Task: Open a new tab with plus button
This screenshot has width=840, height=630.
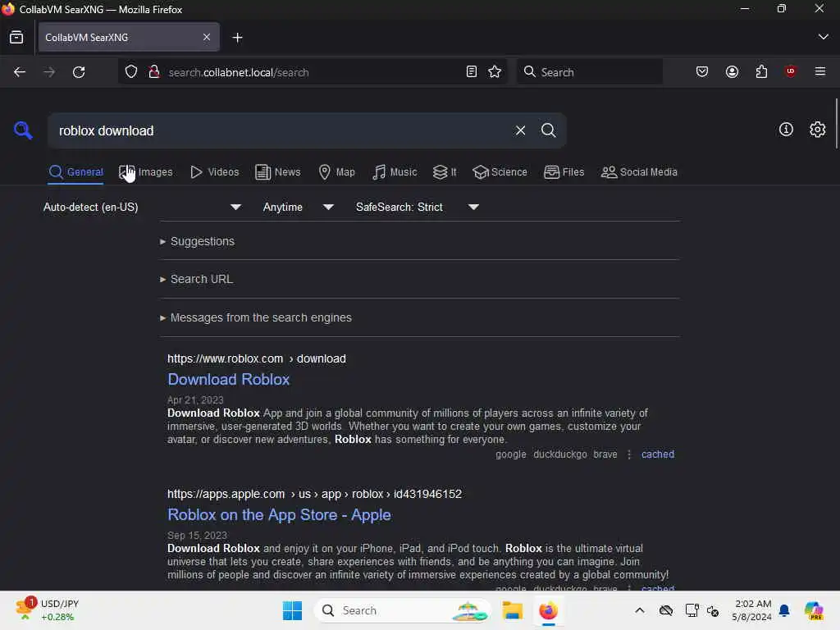Action: 237,38
